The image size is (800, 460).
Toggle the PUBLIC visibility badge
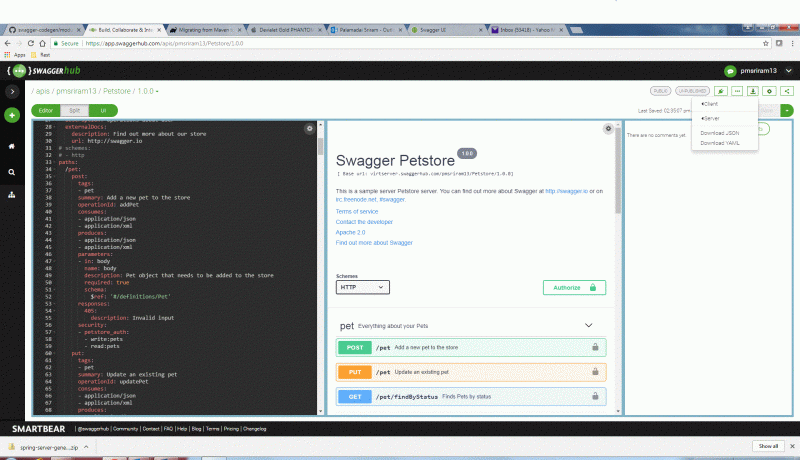[x=660, y=91]
